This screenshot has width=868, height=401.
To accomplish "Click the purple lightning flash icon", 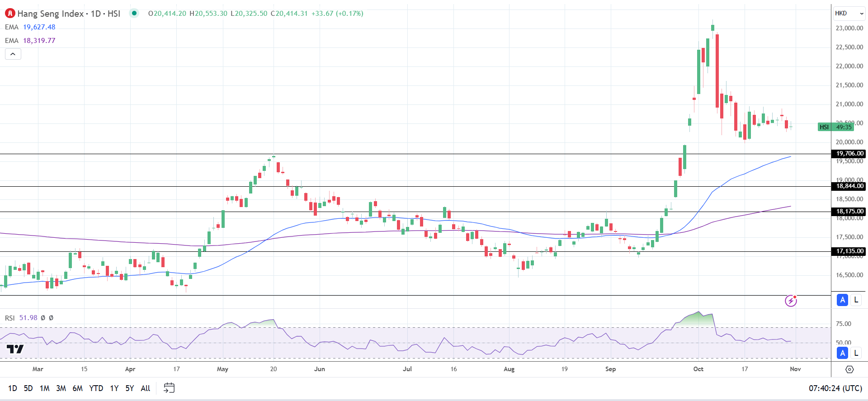I will coord(791,301).
